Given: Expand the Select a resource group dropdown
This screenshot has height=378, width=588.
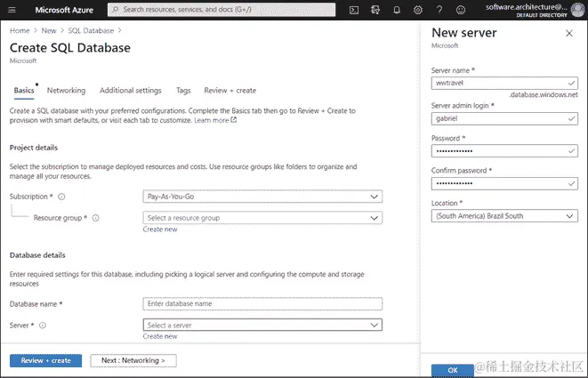Looking at the screenshot, I should pos(262,218).
